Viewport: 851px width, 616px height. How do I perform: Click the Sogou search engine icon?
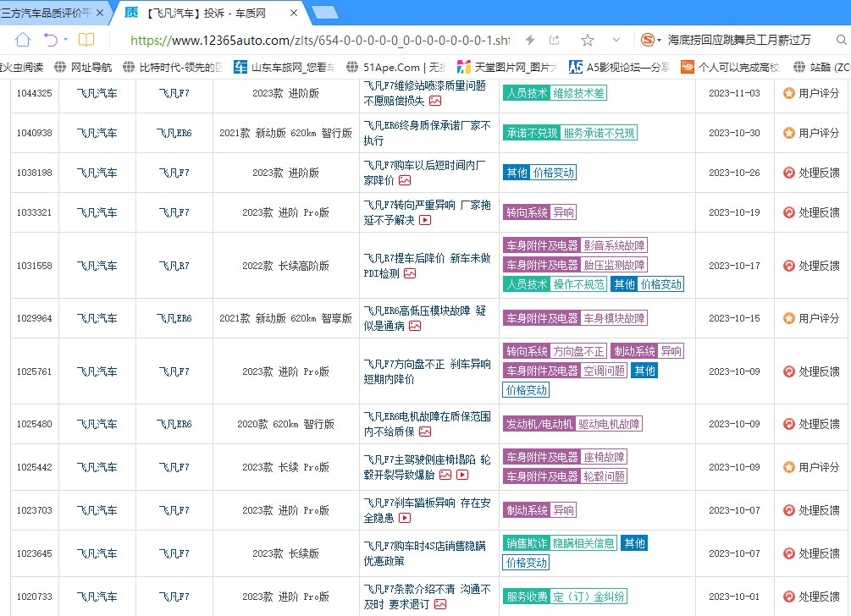coord(647,40)
